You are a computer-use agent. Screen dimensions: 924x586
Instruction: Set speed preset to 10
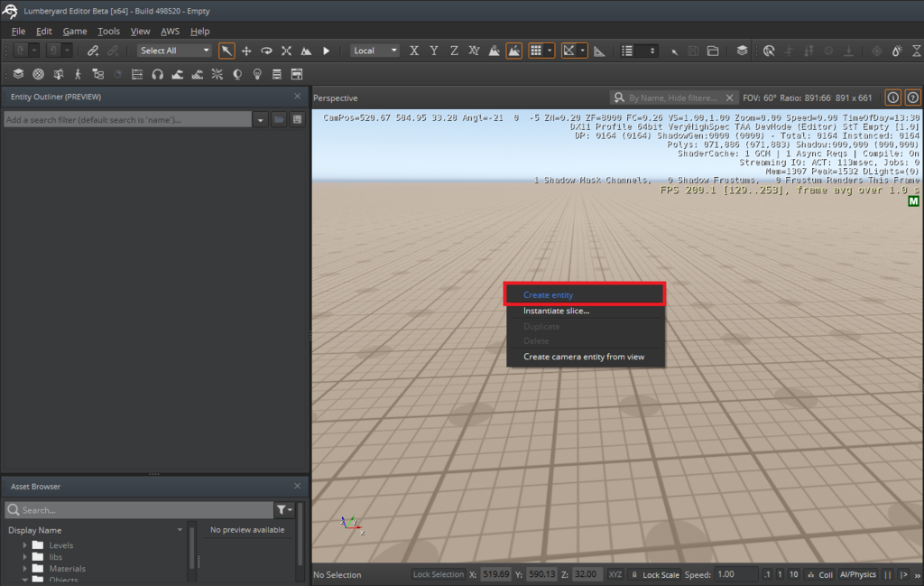pyautogui.click(x=794, y=574)
